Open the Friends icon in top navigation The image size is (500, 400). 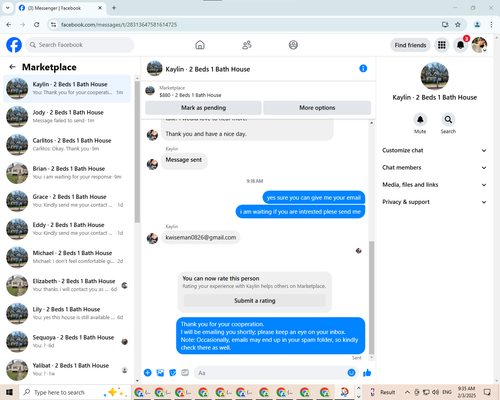click(247, 45)
